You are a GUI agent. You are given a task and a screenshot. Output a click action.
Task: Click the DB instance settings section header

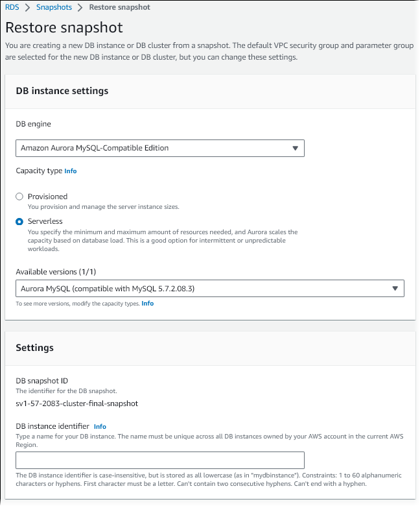coord(62,91)
